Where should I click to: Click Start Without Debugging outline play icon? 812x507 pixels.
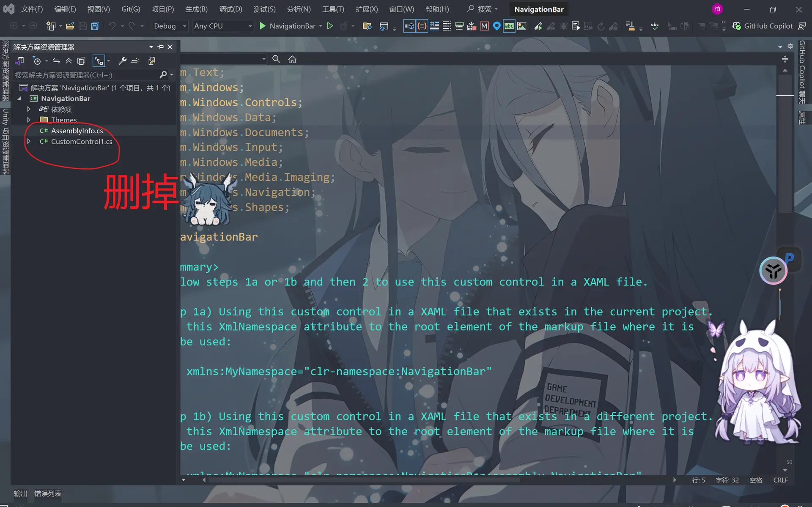[330, 26]
